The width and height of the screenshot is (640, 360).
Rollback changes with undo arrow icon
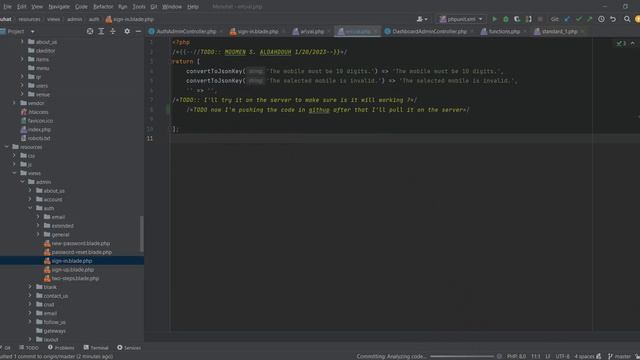click(x=613, y=19)
